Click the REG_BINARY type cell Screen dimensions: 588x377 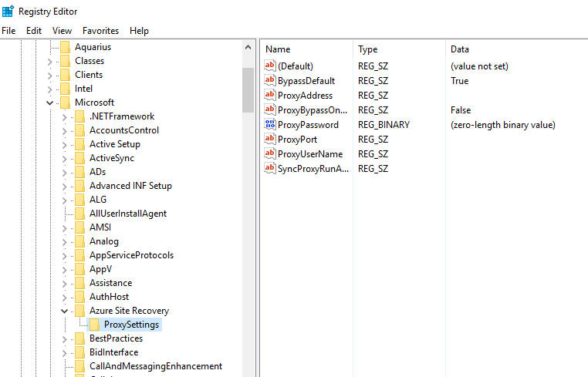coord(384,125)
